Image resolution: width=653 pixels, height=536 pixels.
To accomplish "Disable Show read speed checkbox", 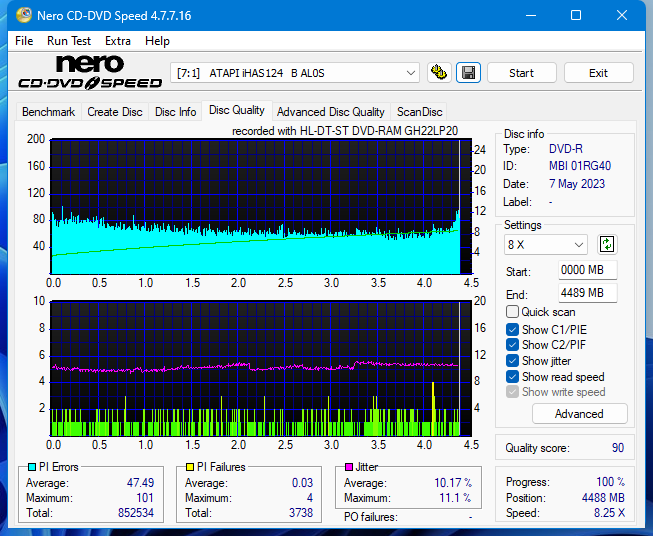I will [513, 377].
